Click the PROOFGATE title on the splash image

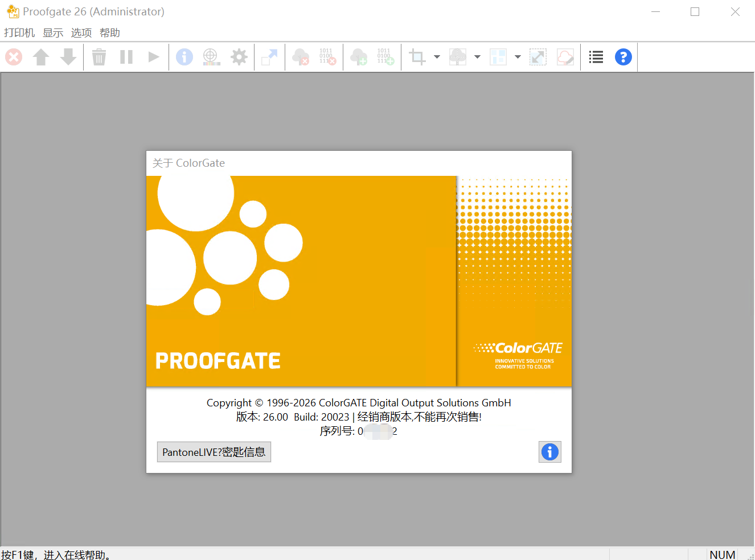tap(218, 361)
